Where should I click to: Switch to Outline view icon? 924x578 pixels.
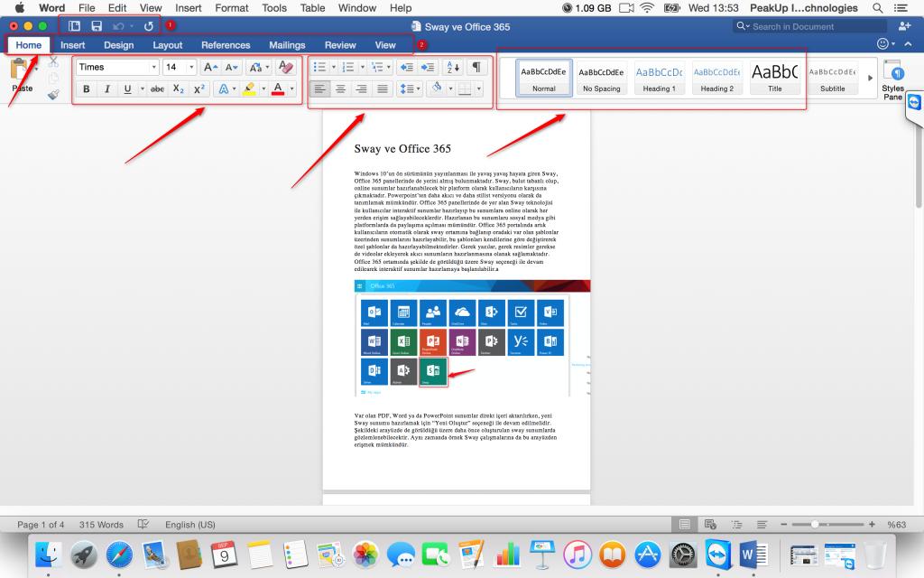coord(736,525)
